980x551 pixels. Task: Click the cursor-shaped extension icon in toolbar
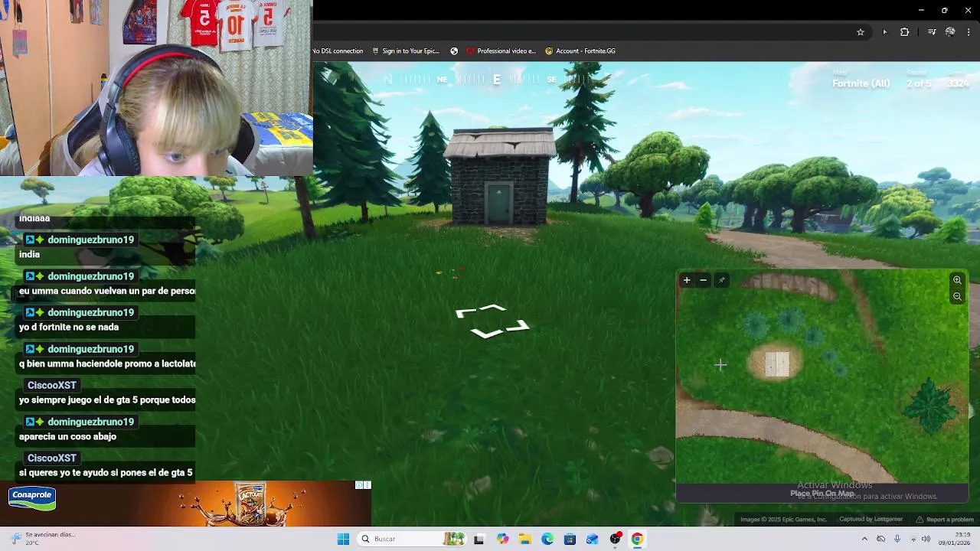(x=885, y=32)
